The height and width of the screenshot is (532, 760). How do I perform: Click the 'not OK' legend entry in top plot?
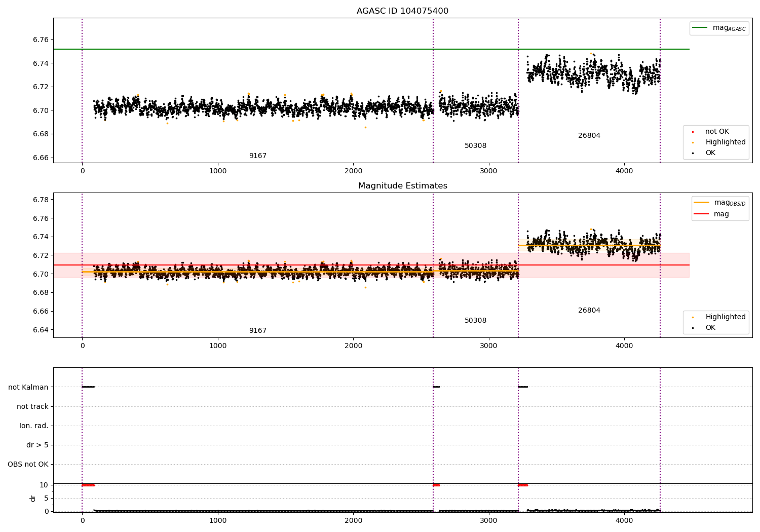[717, 131]
